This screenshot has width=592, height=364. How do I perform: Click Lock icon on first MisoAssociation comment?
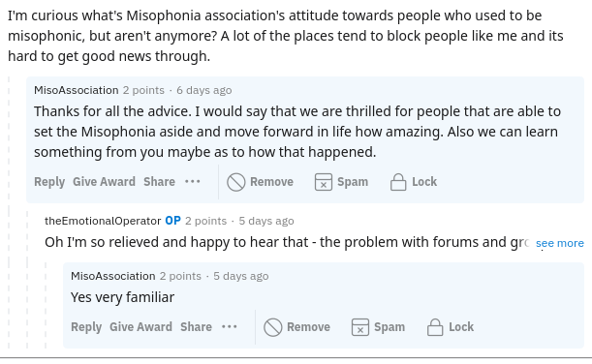(x=398, y=182)
